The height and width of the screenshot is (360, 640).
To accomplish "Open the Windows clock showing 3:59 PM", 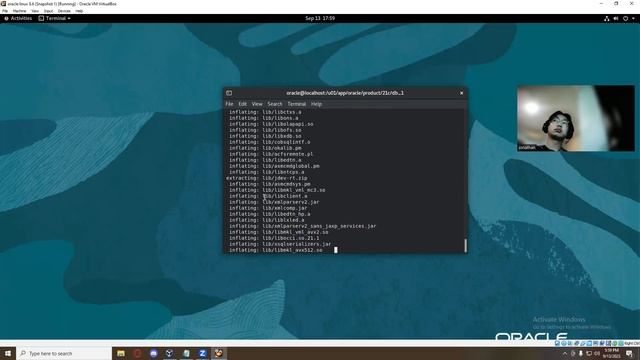I will pos(611,353).
